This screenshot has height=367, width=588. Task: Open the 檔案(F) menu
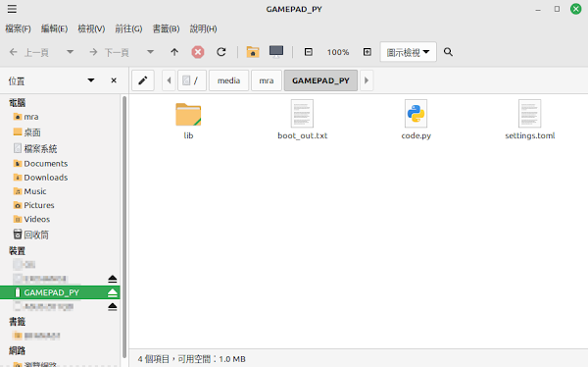point(18,28)
